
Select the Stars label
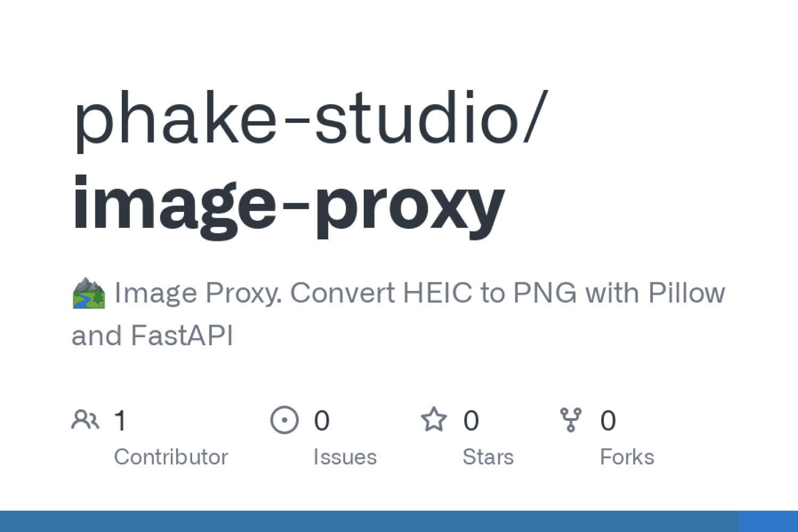[488, 457]
